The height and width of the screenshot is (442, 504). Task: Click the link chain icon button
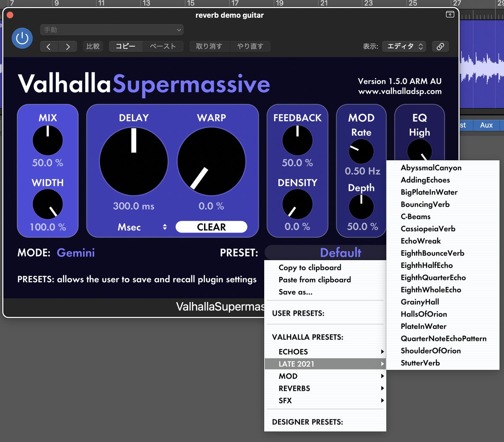coord(440,47)
